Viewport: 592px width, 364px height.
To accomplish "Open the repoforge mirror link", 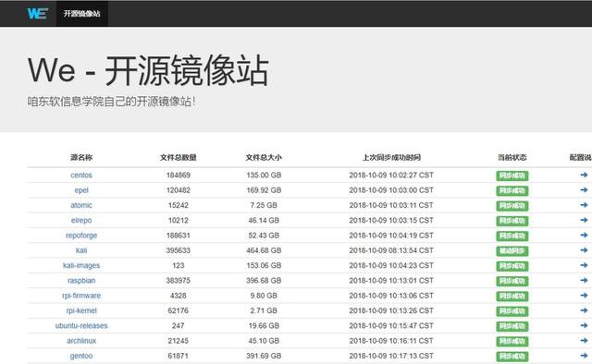I will 81,236.
